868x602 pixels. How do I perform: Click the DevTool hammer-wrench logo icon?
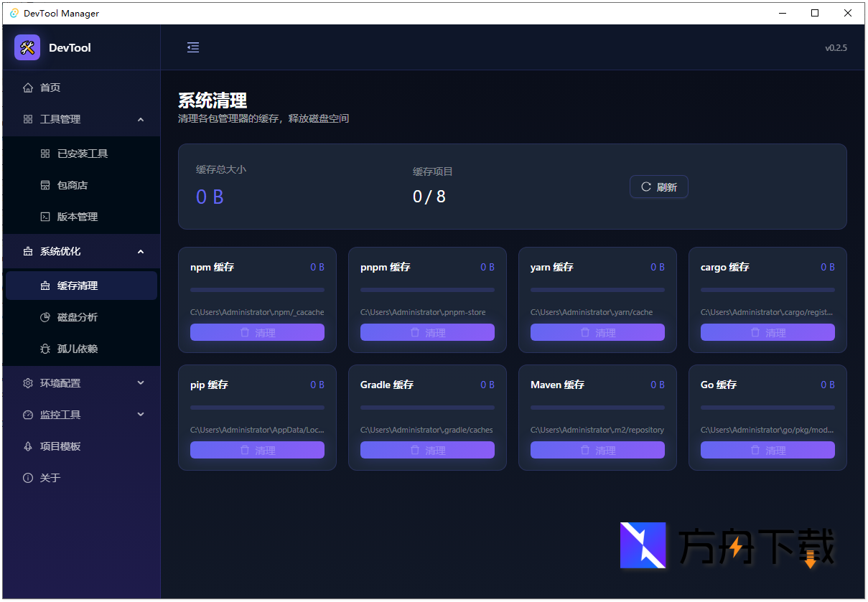27,47
